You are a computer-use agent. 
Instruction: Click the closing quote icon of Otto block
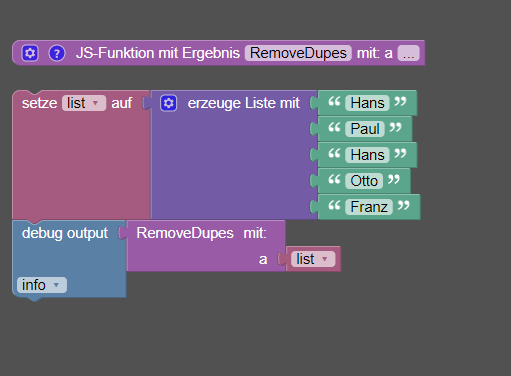394,179
